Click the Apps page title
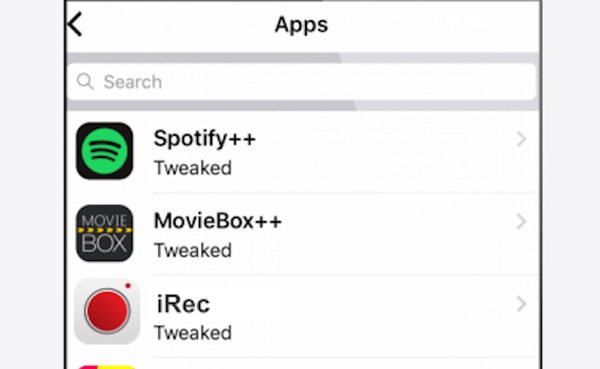The height and width of the screenshot is (369, 600). pos(301,25)
